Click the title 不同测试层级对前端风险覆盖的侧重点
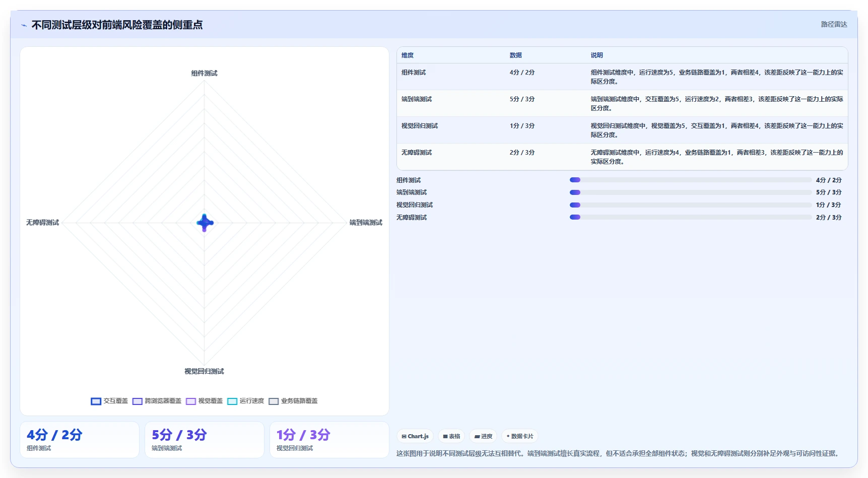868x478 pixels. point(117,25)
